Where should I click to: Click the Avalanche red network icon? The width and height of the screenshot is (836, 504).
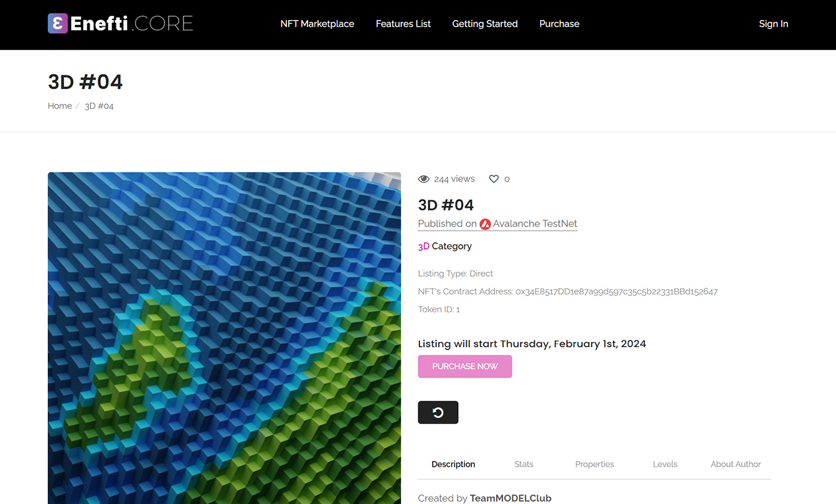[x=485, y=224]
